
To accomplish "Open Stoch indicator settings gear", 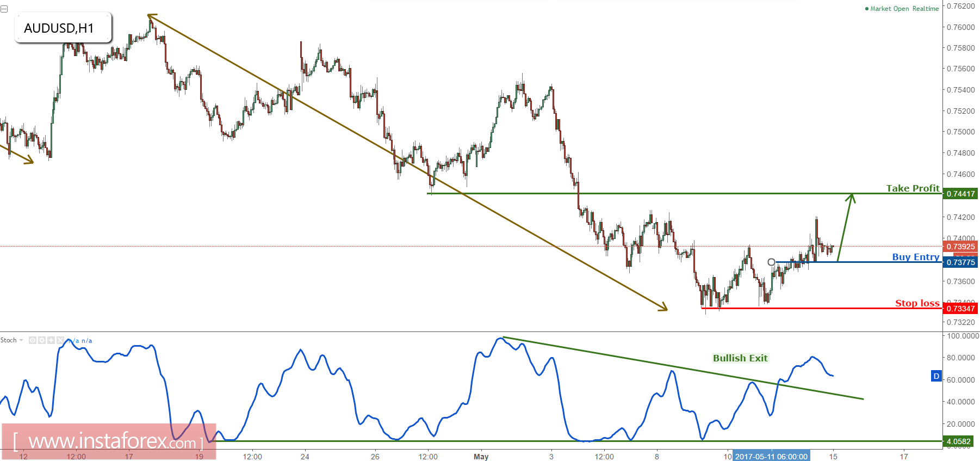I will pyautogui.click(x=42, y=340).
